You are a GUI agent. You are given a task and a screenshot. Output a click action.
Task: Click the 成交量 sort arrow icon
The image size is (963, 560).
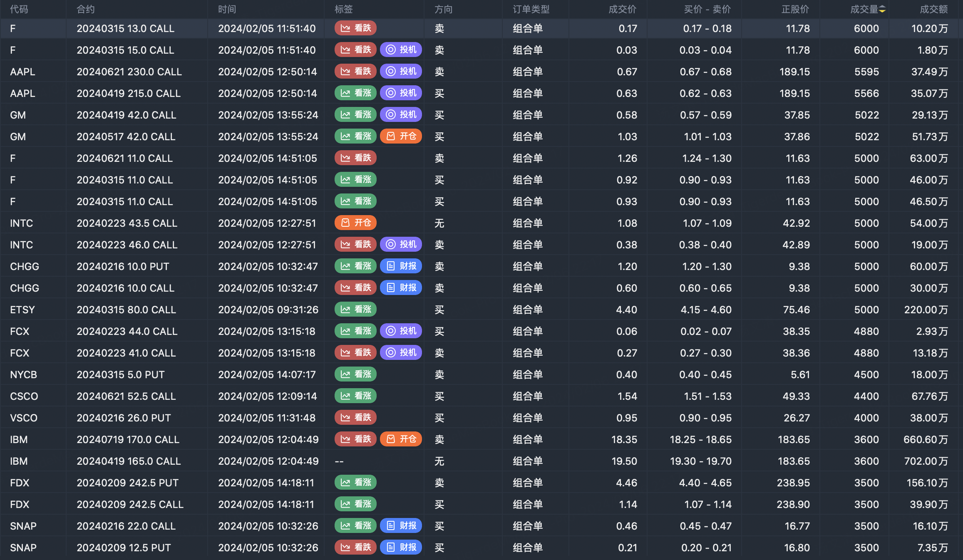tap(882, 10)
